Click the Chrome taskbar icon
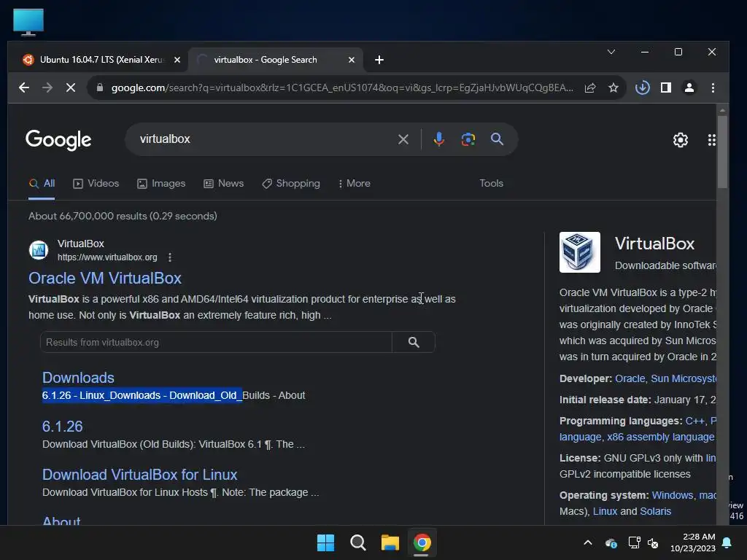 pos(422,542)
